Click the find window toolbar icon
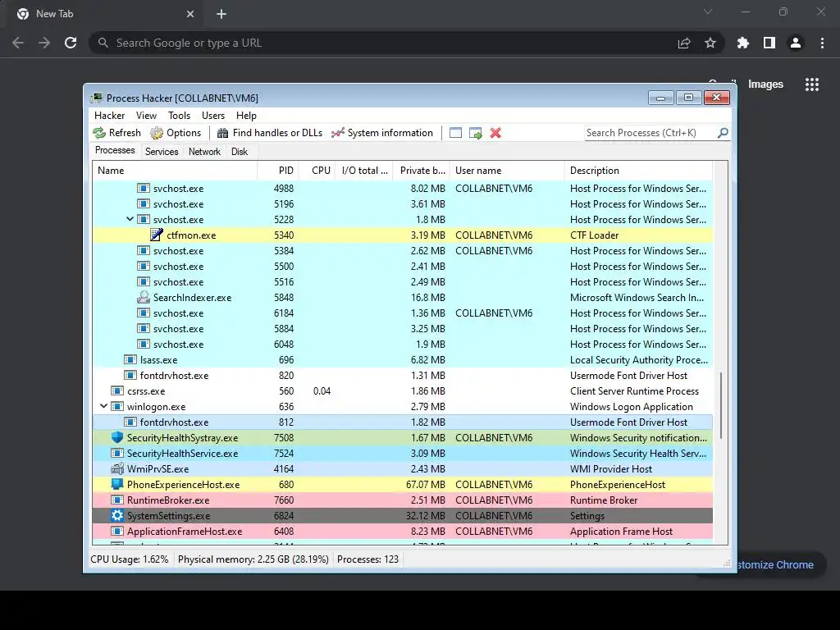Image resolution: width=840 pixels, height=630 pixels. click(x=455, y=133)
